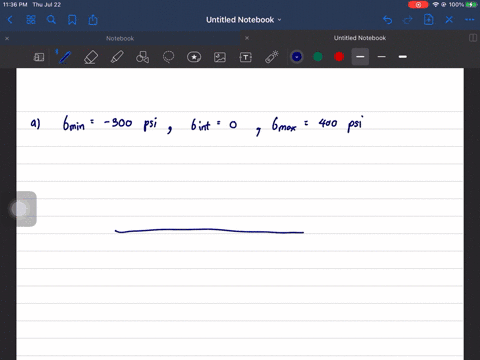
Task: Tap the handwritten '-300 psi' value
Action: point(130,123)
